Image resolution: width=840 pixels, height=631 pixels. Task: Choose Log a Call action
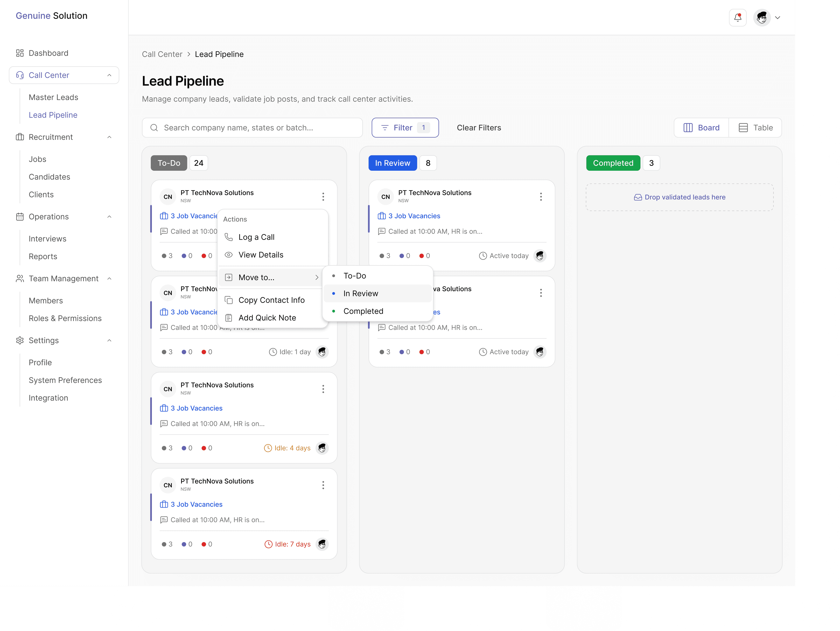click(273, 237)
